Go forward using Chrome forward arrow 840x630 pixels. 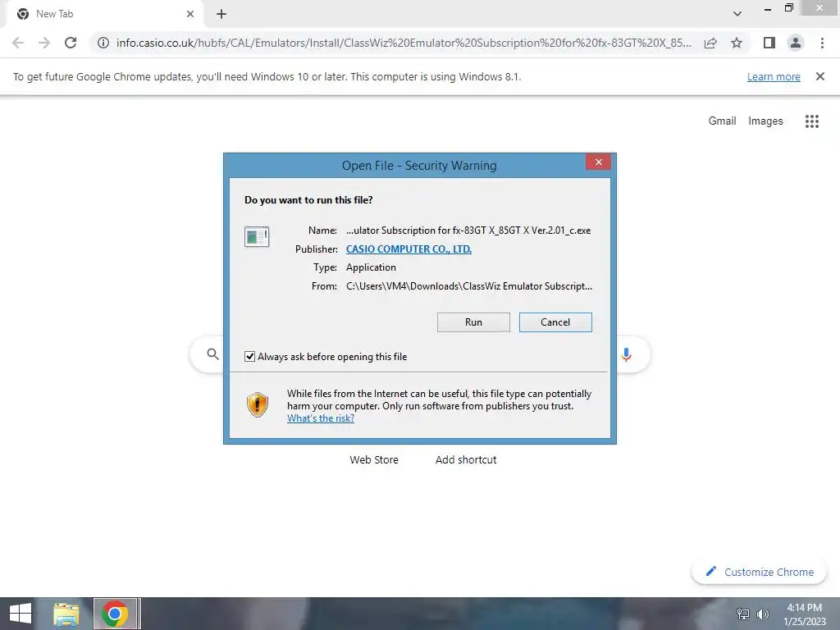point(44,43)
